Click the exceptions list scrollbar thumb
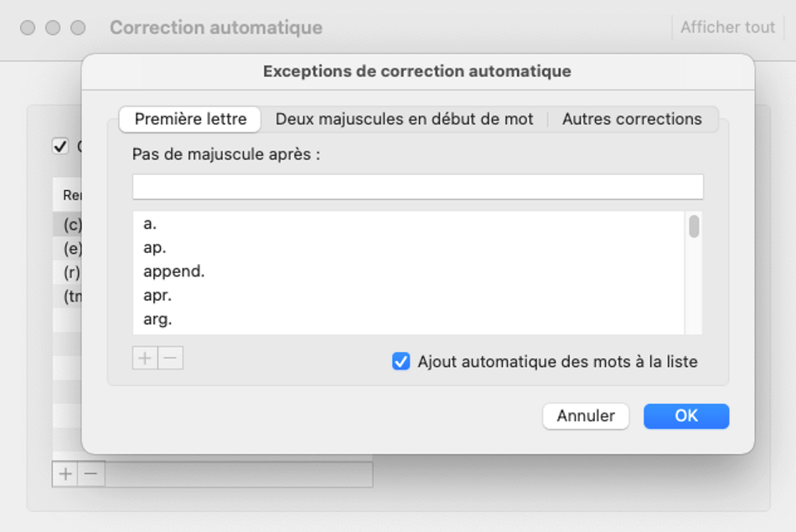The width and height of the screenshot is (796, 532). tap(694, 226)
